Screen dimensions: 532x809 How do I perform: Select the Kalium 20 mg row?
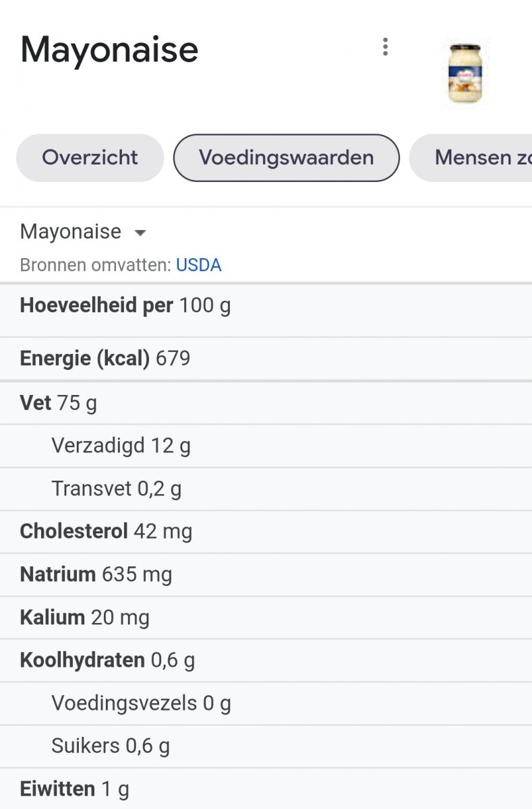[x=85, y=618]
